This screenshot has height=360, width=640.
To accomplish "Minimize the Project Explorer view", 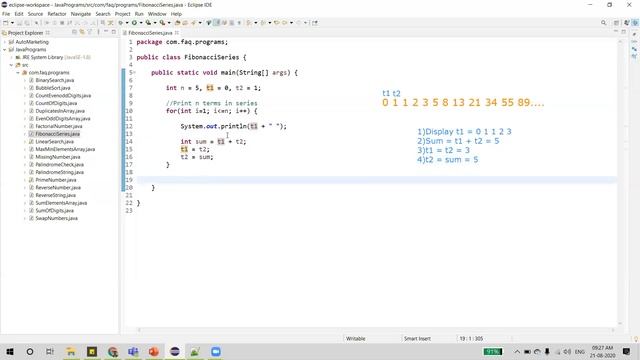I will [x=106, y=32].
